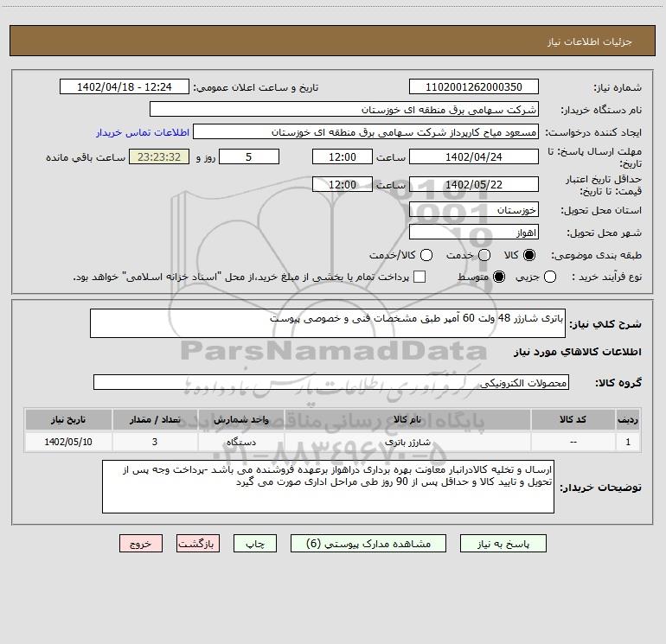The width and height of the screenshot is (666, 644).
Task: Click the خروج exit button
Action: pyautogui.click(x=141, y=544)
